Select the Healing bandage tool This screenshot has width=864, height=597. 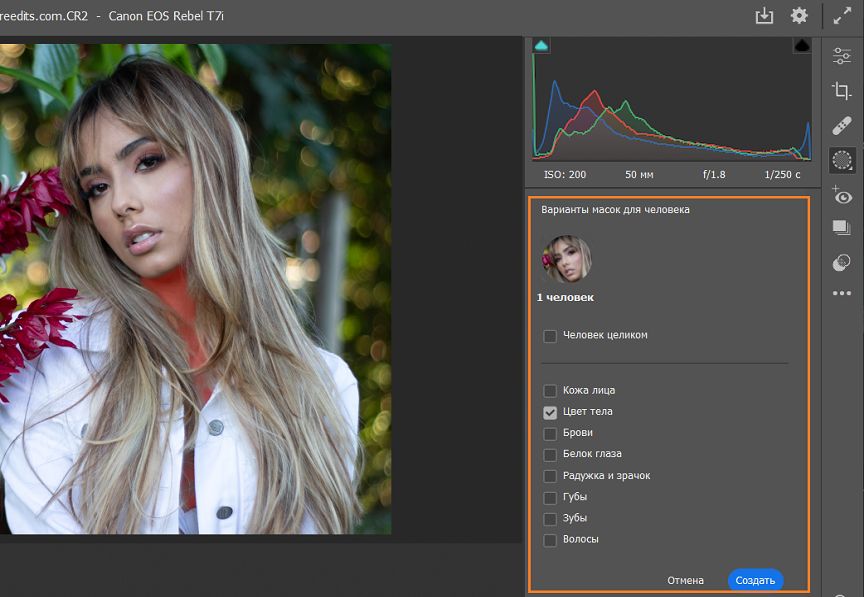841,126
